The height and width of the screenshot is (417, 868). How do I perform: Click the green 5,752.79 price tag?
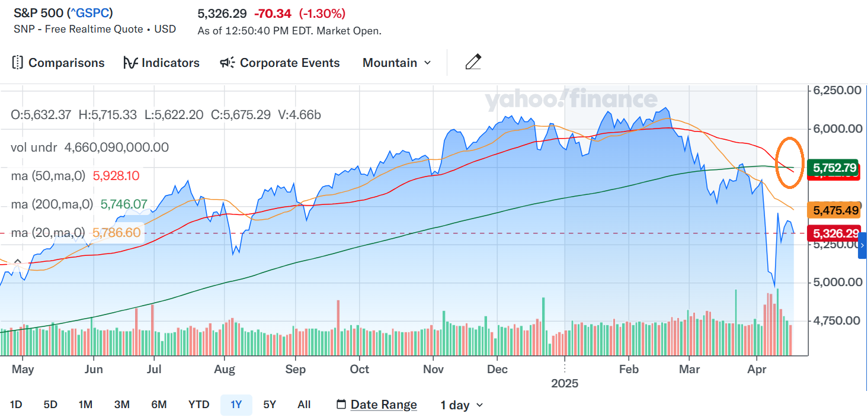(835, 168)
